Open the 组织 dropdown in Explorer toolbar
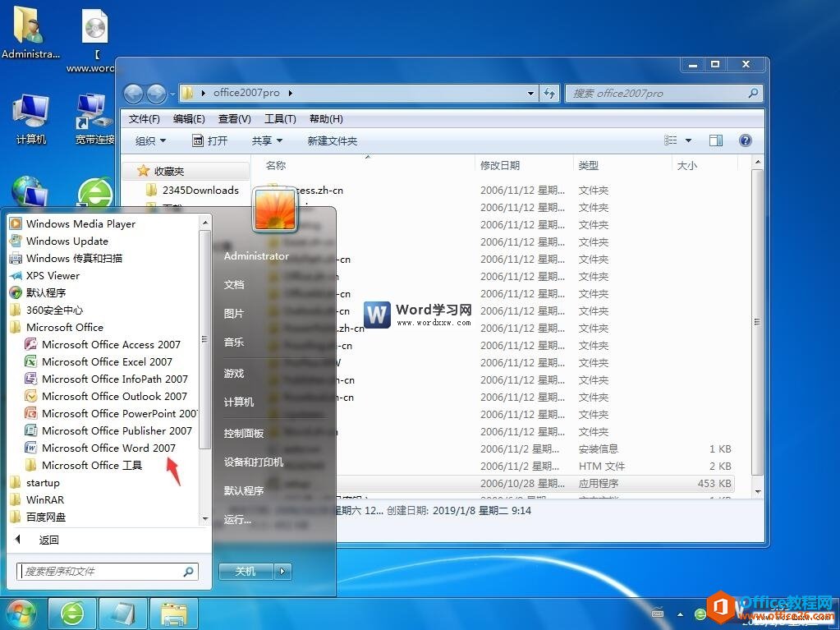 click(x=150, y=141)
